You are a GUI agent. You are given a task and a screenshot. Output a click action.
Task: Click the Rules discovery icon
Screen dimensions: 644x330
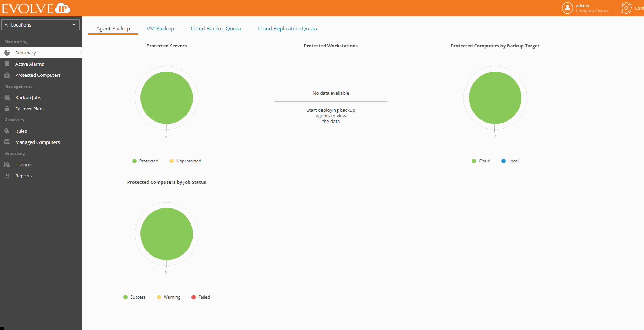(x=7, y=131)
